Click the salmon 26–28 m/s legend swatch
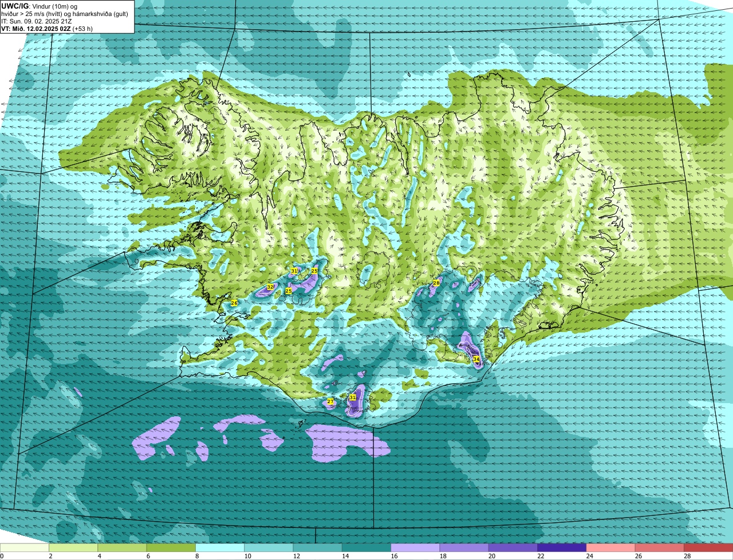 click(x=660, y=548)
